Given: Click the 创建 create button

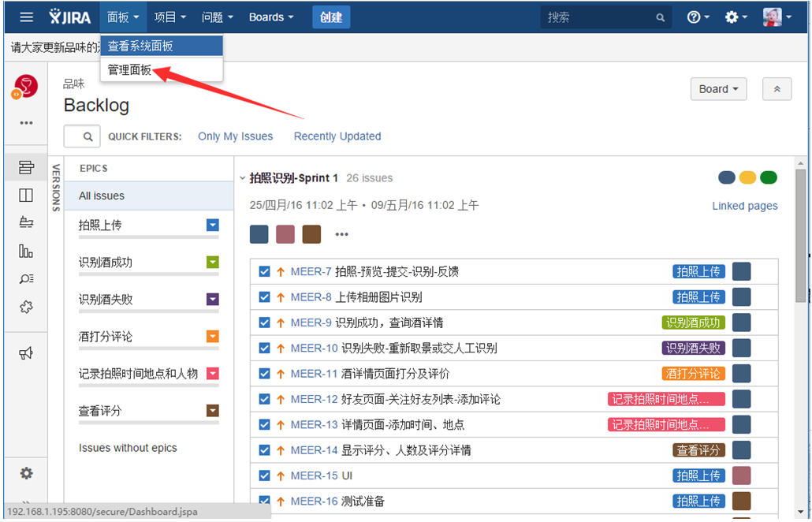Looking at the screenshot, I should (331, 17).
